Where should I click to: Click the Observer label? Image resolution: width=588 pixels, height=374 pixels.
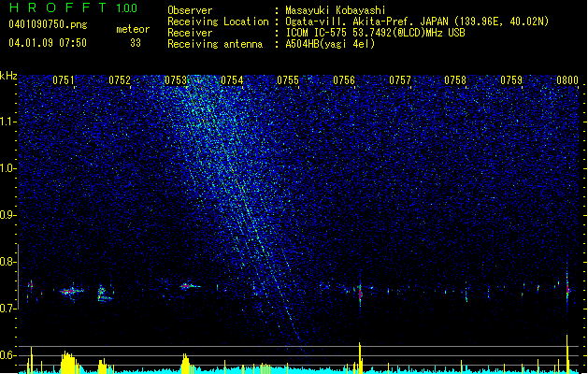tap(190, 10)
